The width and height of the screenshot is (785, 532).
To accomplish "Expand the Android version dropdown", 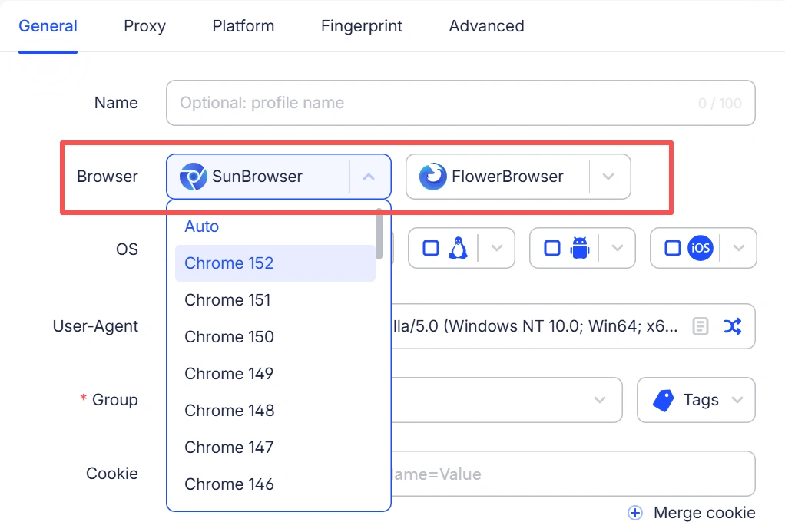I will [x=618, y=248].
